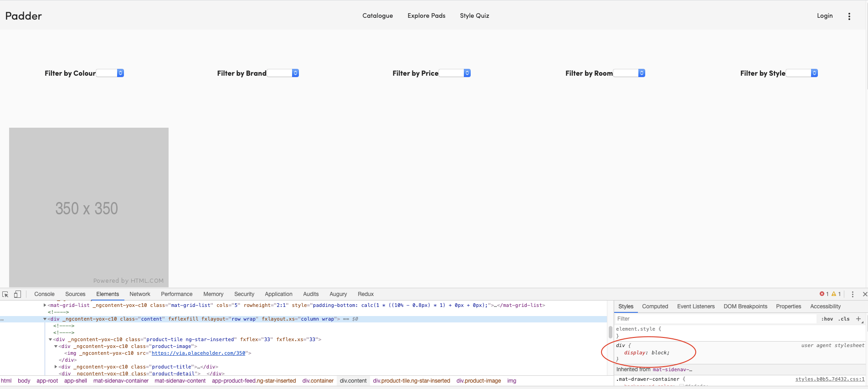This screenshot has width=868, height=389.
Task: Select div.content in the breadcrumb
Action: 353,381
